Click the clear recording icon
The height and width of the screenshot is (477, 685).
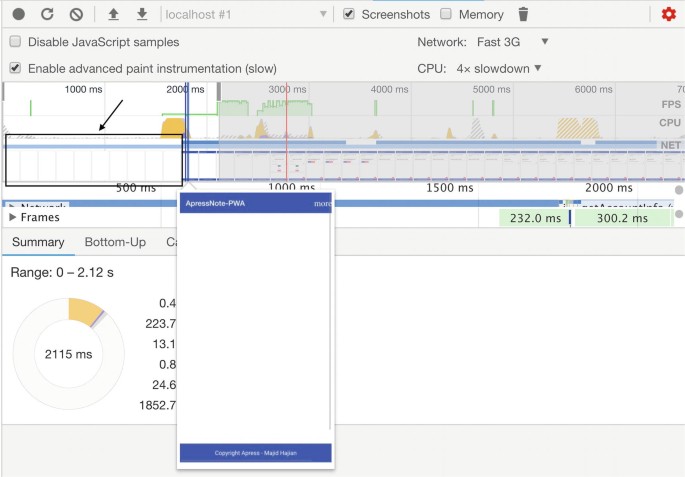[x=76, y=14]
